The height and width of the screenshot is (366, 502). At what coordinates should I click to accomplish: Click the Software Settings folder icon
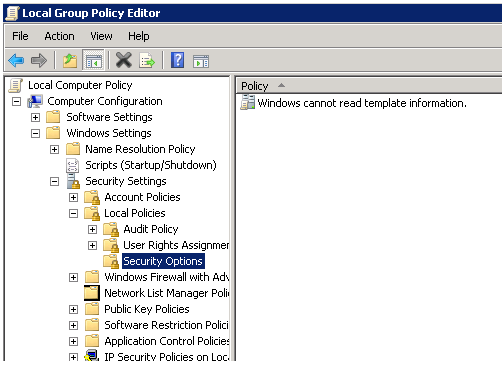[x=53, y=117]
